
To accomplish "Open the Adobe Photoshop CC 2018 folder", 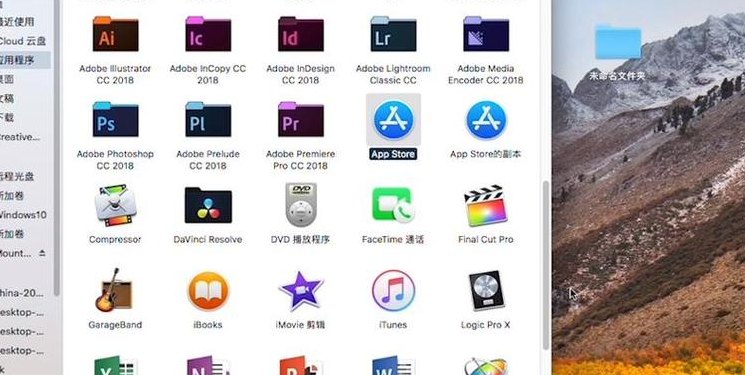I will point(115,119).
